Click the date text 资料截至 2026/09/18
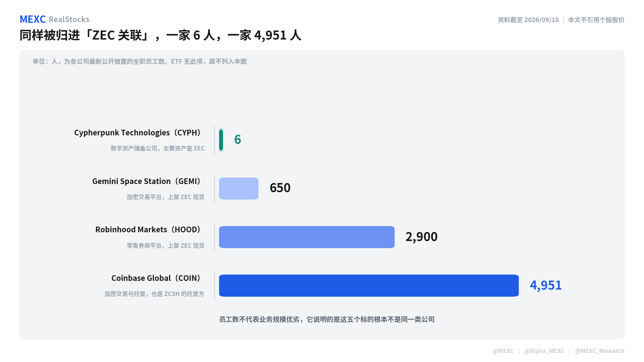 point(528,20)
